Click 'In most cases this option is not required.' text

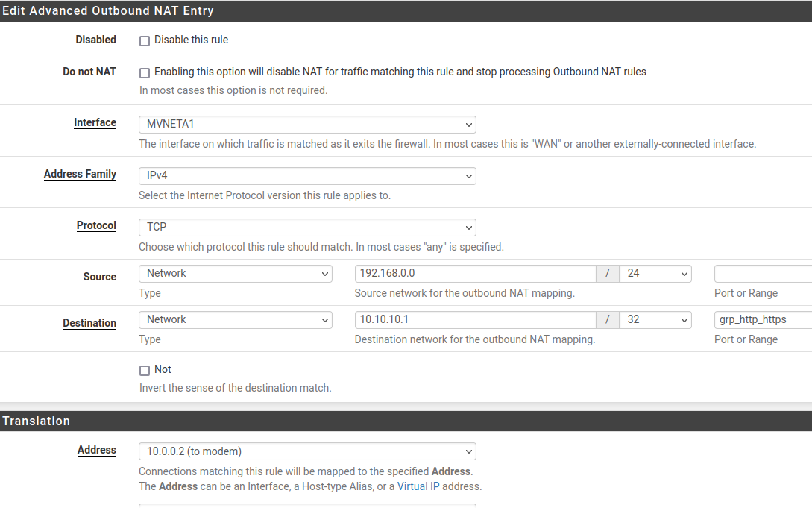[233, 90]
